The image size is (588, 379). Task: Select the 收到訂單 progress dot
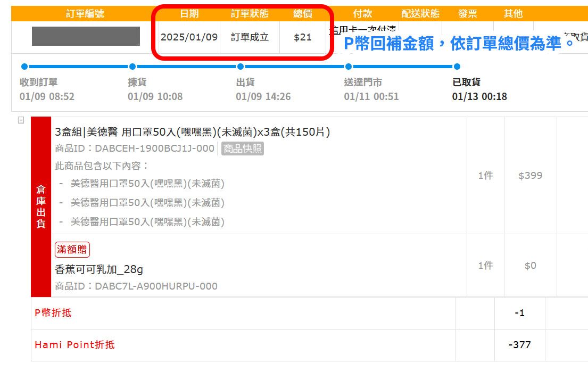pyautogui.click(x=24, y=67)
